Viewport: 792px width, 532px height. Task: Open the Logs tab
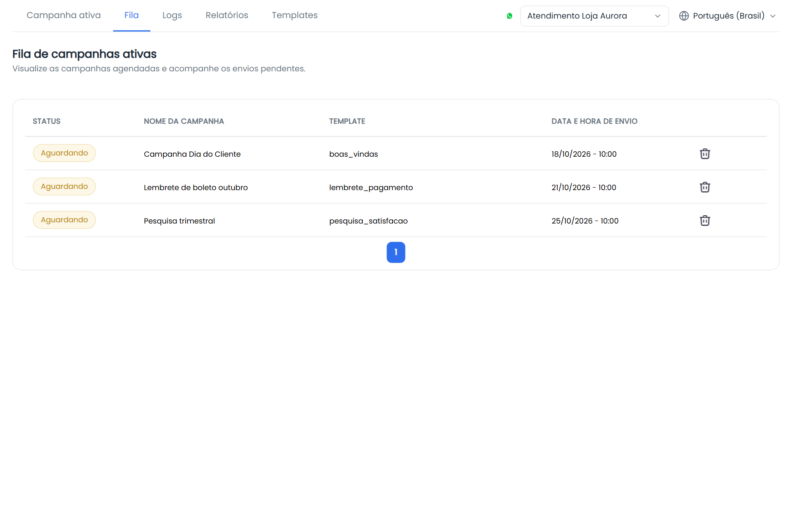[172, 16]
